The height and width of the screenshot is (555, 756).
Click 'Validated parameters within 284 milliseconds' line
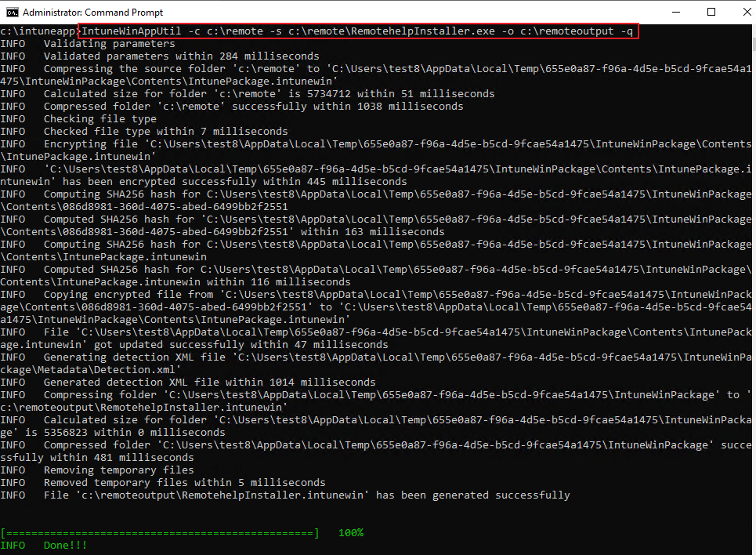(x=160, y=56)
